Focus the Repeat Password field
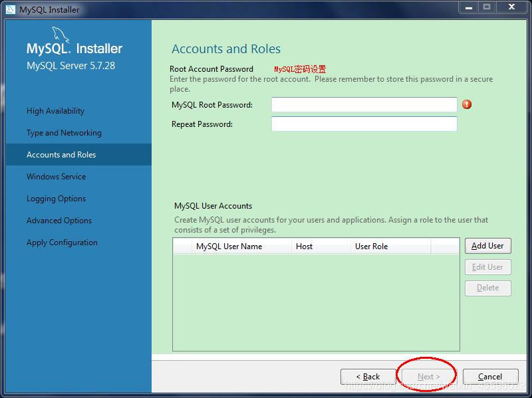Viewport: 532px width, 398px height. [x=364, y=124]
